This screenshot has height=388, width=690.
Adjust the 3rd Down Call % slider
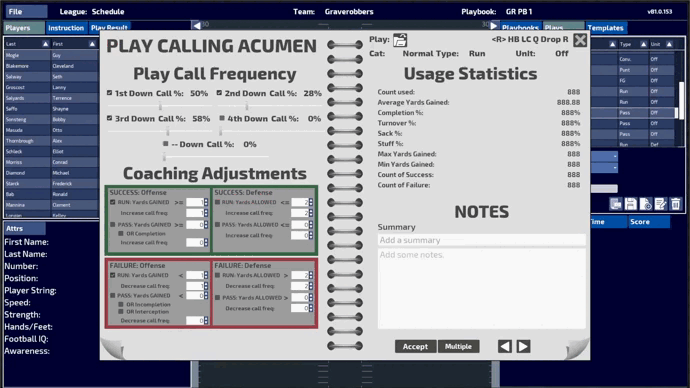pos(168,131)
